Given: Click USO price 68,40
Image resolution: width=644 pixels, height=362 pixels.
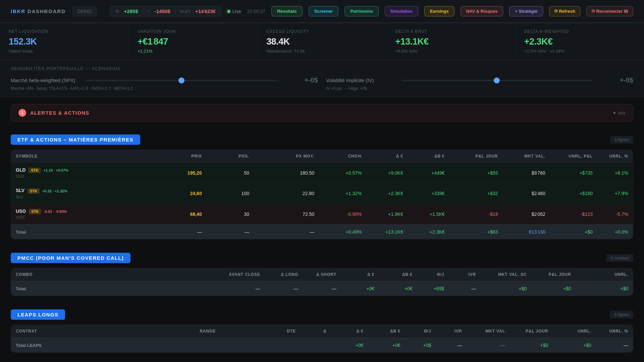Looking at the screenshot, I should [x=196, y=214].
